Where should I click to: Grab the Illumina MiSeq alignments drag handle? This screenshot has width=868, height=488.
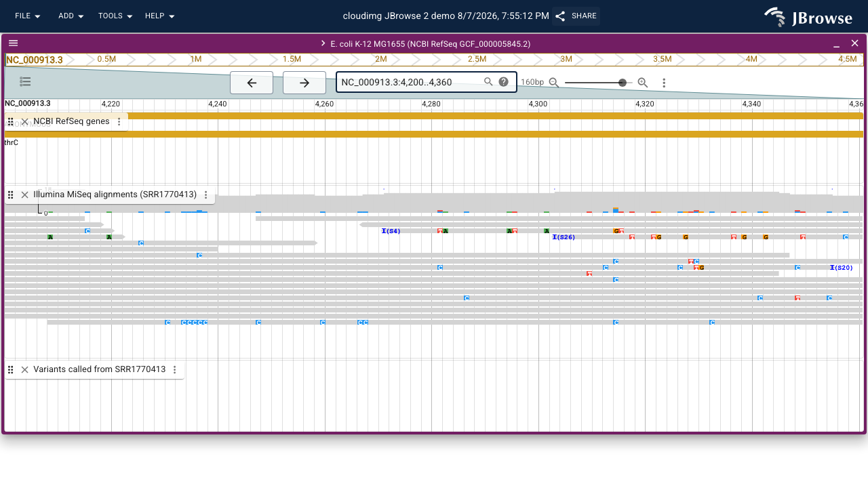pyautogui.click(x=11, y=195)
